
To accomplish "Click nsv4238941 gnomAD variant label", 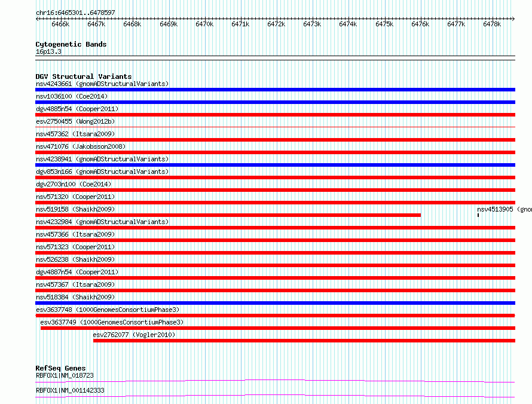I will [102, 159].
